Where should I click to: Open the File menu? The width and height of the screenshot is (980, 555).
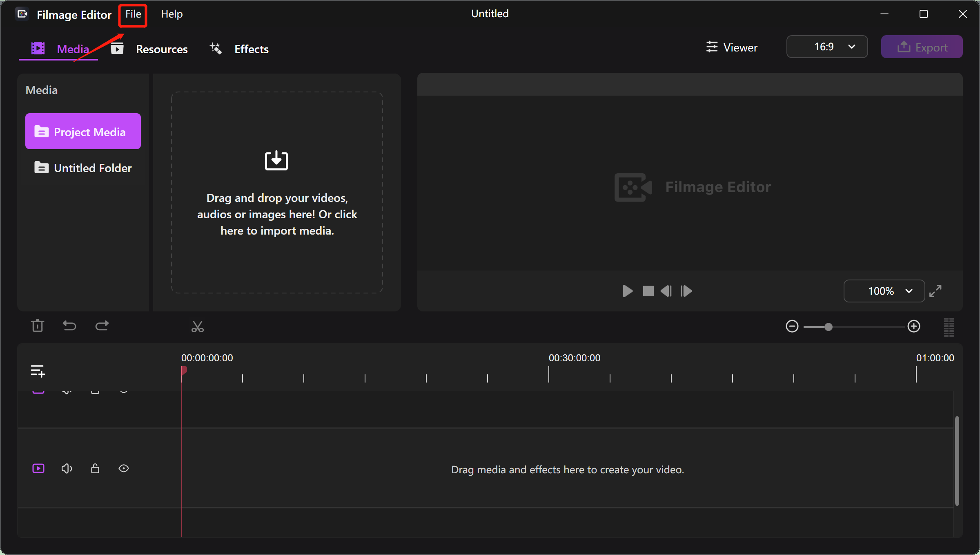pyautogui.click(x=133, y=14)
